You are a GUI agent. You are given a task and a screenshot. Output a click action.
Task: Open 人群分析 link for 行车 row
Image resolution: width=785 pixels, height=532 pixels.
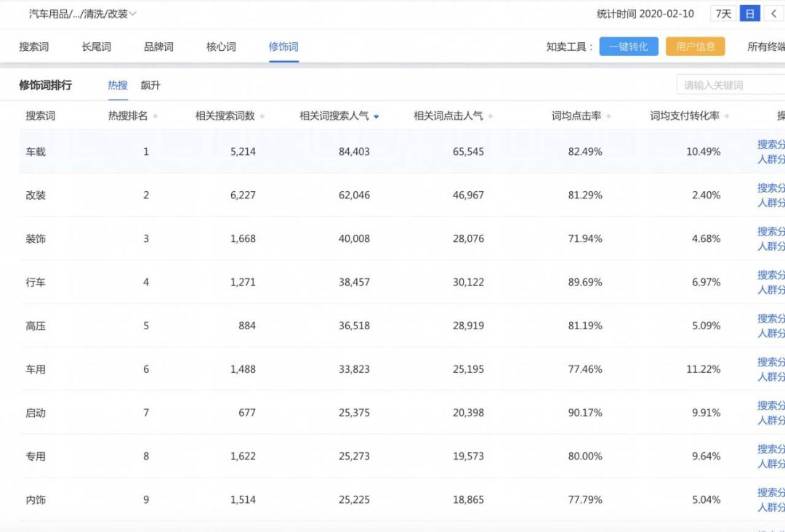pos(771,290)
